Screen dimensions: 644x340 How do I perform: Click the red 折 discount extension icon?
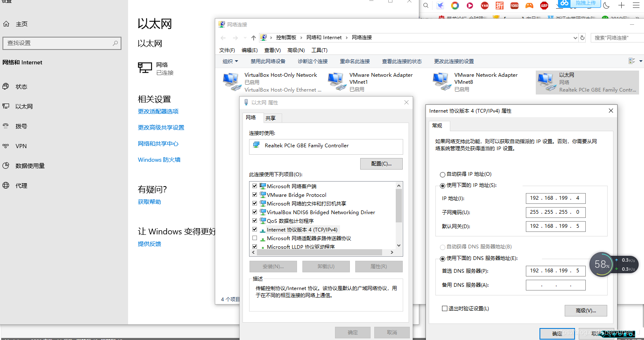click(x=500, y=5)
